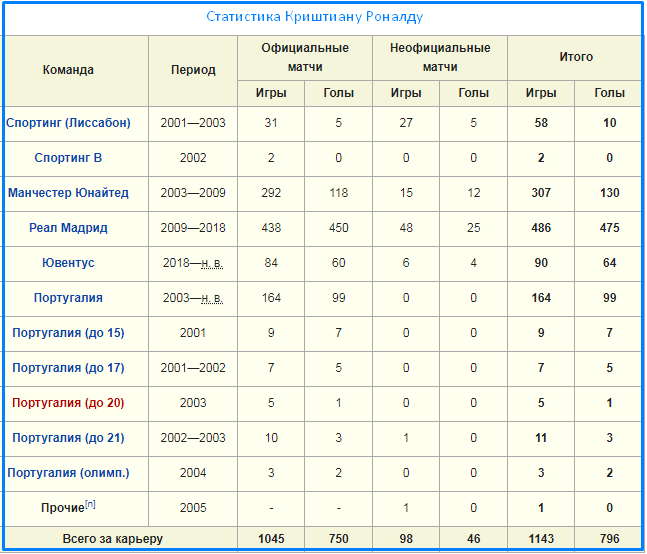Select the career grand total 796 goals
The image size is (647, 554).
(609, 539)
